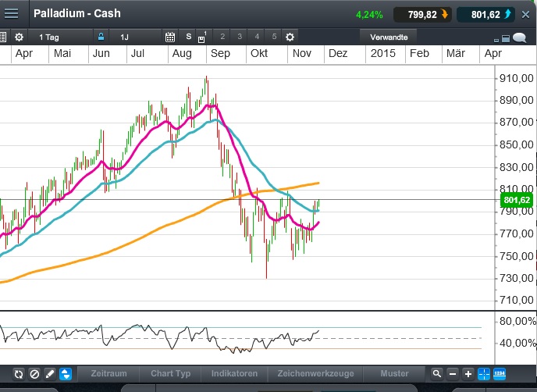
Task: Zoom in with the plus button
Action: [468, 374]
